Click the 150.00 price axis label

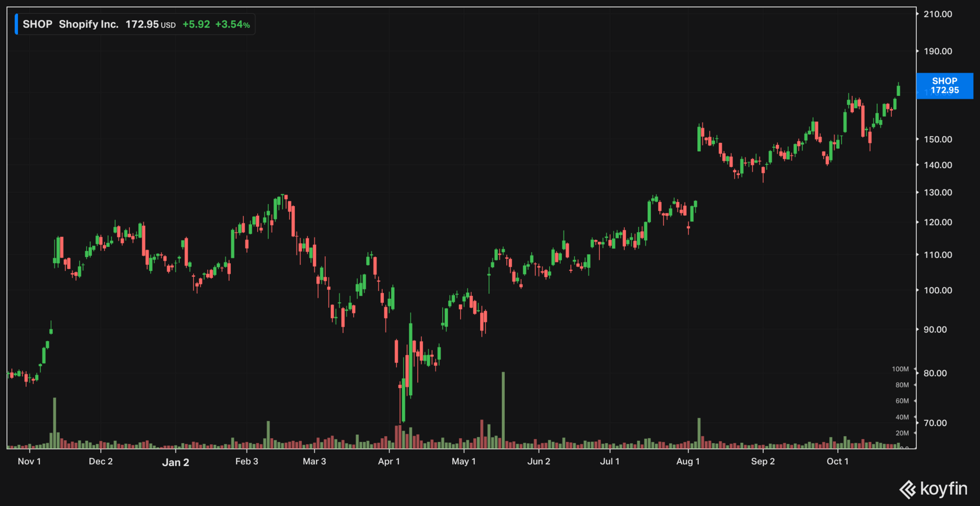pyautogui.click(x=938, y=139)
